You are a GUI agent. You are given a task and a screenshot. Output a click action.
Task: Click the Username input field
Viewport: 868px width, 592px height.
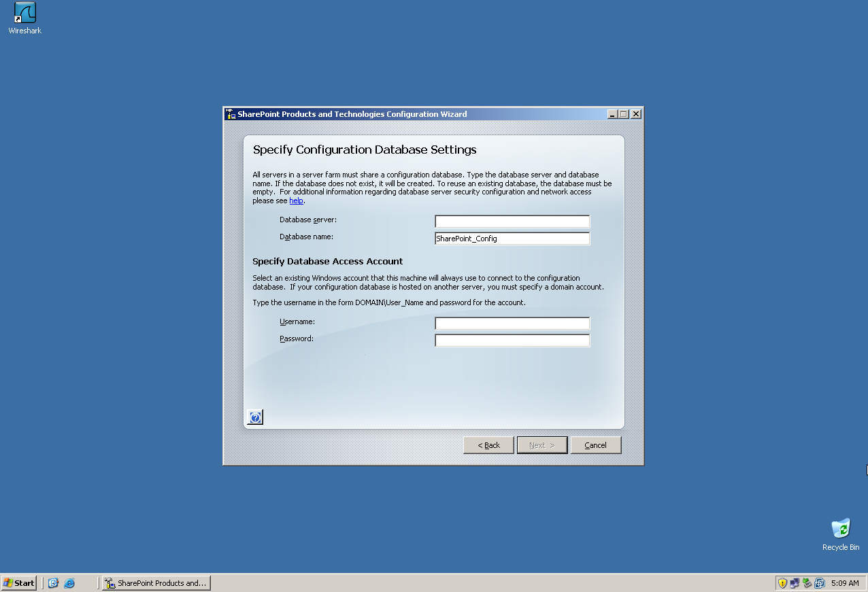[x=512, y=323]
